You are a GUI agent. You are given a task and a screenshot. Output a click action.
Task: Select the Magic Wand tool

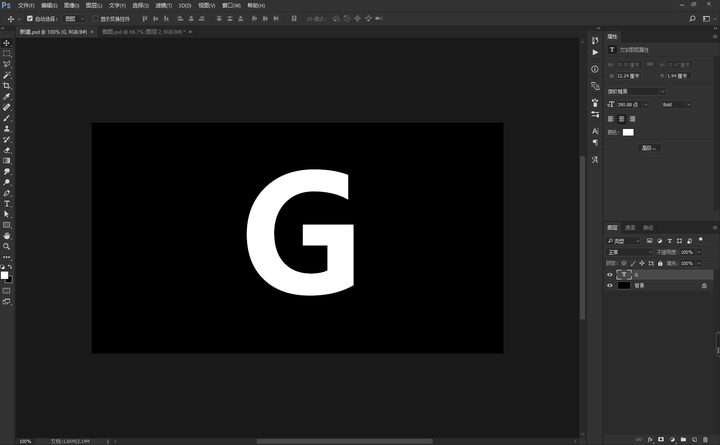tap(7, 75)
